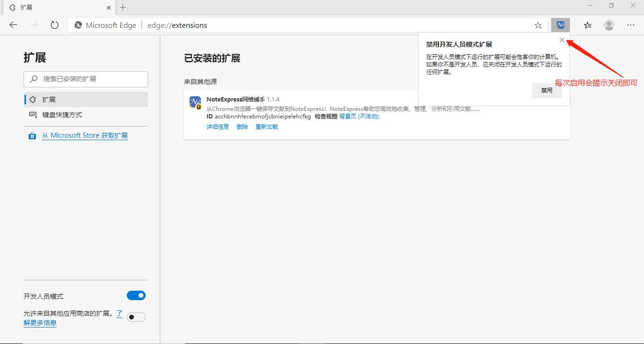Dismiss the 禁用开发人员模式扩展 popup
Image resolution: width=644 pixels, height=344 pixels.
(x=561, y=40)
